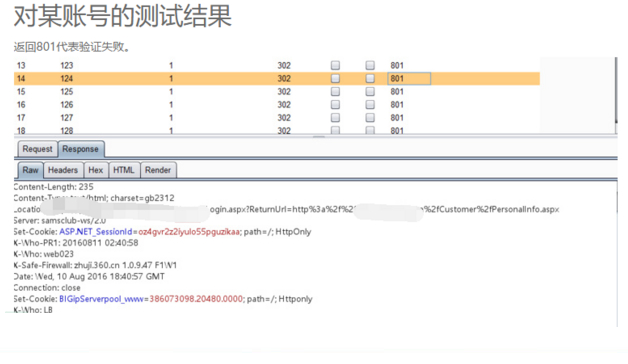Screen dimensions: 628x364
Task: Toggle second checkbox in highlighted row 14
Action: (370, 78)
